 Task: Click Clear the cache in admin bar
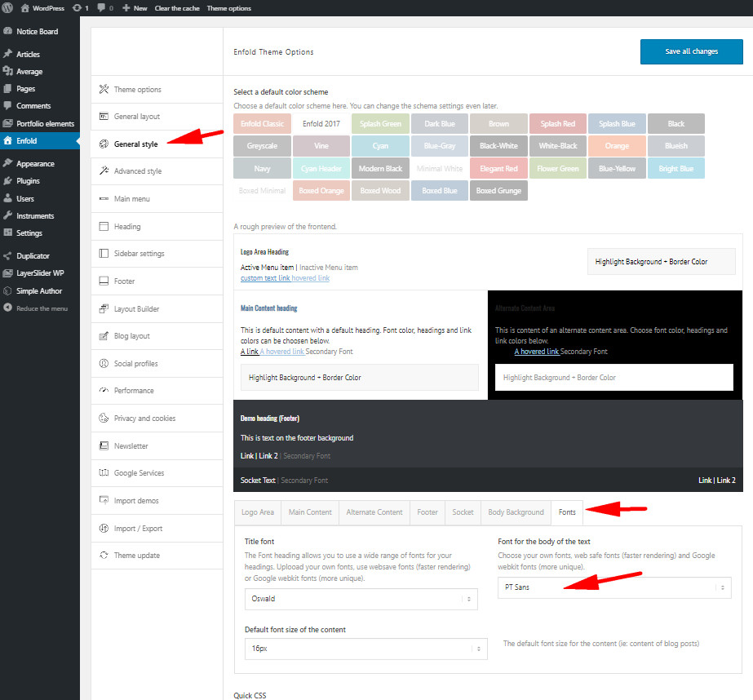tap(177, 8)
